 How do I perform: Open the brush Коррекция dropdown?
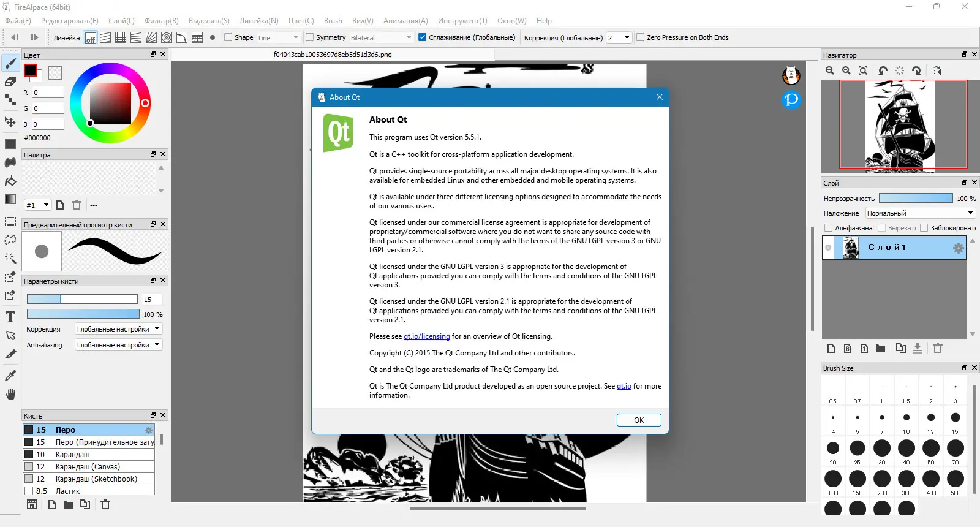click(118, 329)
